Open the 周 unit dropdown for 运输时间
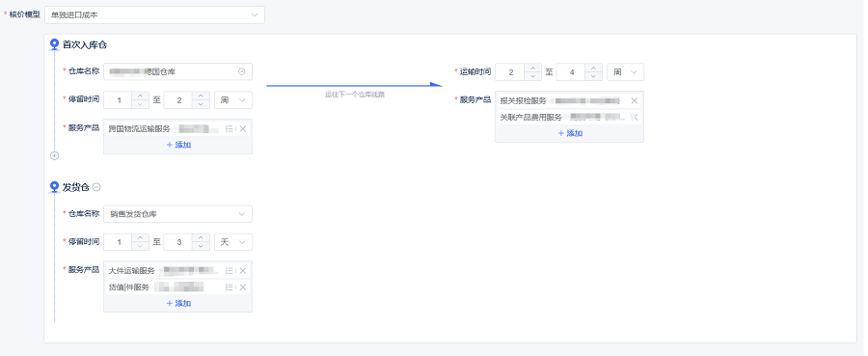This screenshot has width=868, height=356. click(626, 72)
